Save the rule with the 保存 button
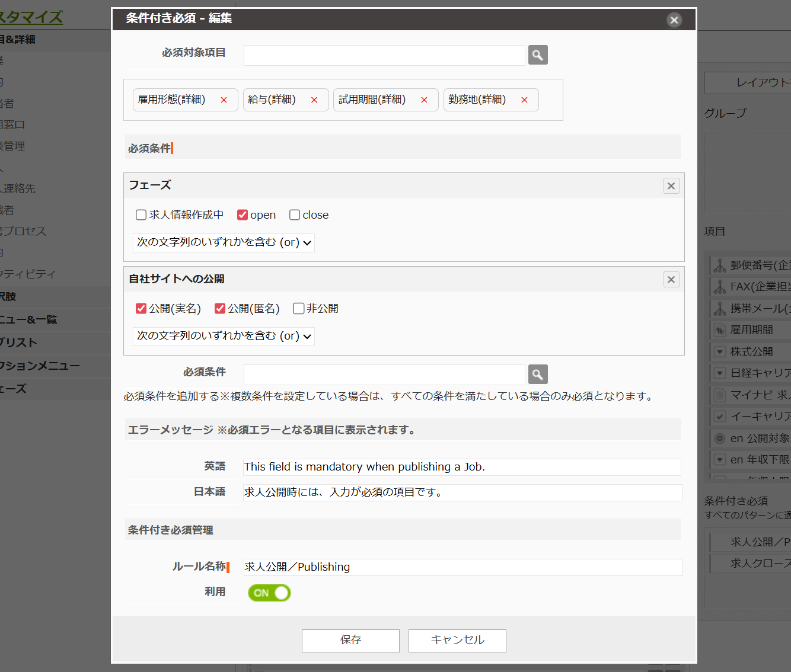Image resolution: width=791 pixels, height=672 pixels. pos(350,641)
